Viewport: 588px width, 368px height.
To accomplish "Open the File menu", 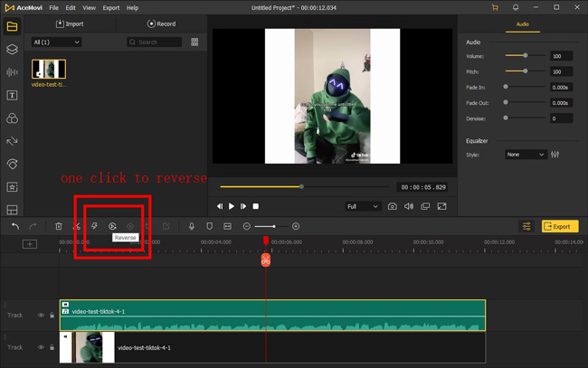I will pyautogui.click(x=53, y=7).
